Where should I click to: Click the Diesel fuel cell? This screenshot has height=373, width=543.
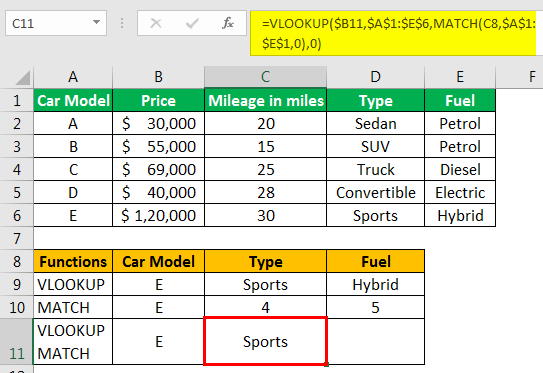click(x=460, y=169)
